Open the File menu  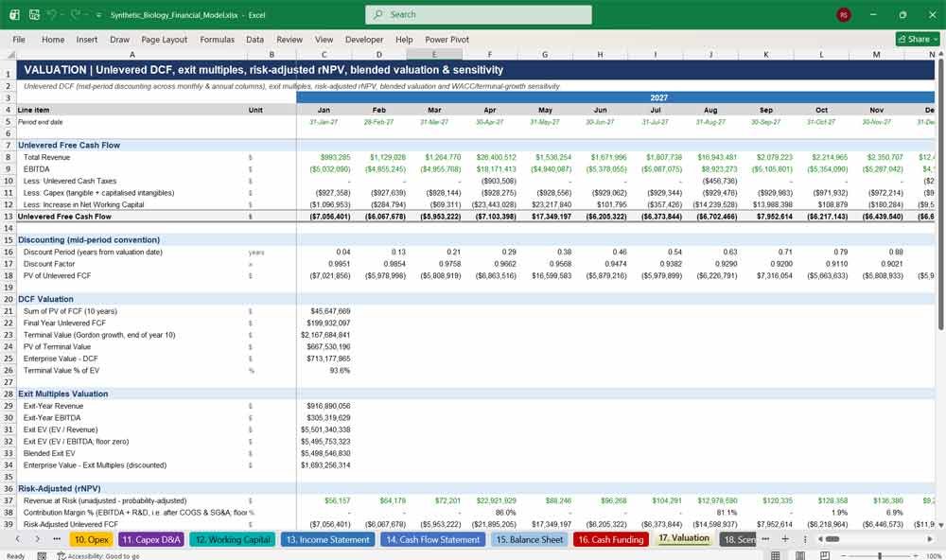pyautogui.click(x=19, y=39)
